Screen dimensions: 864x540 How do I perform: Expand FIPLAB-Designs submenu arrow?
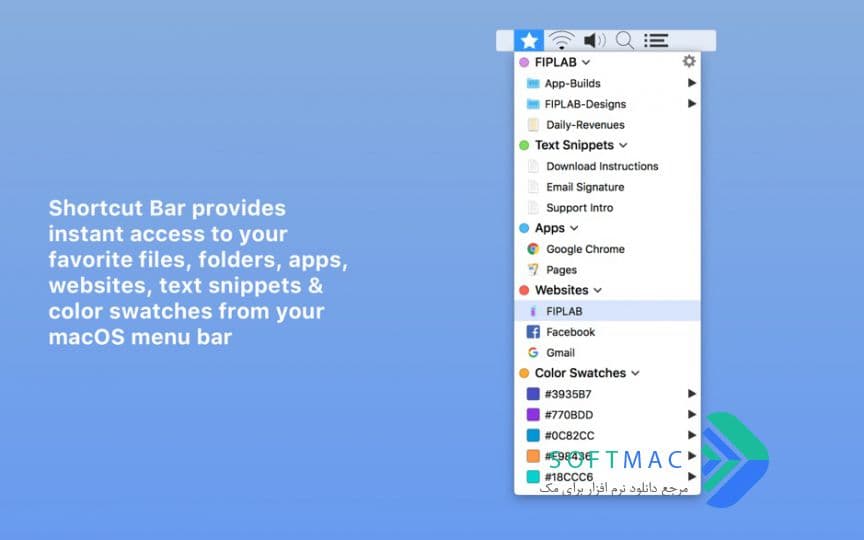(692, 104)
